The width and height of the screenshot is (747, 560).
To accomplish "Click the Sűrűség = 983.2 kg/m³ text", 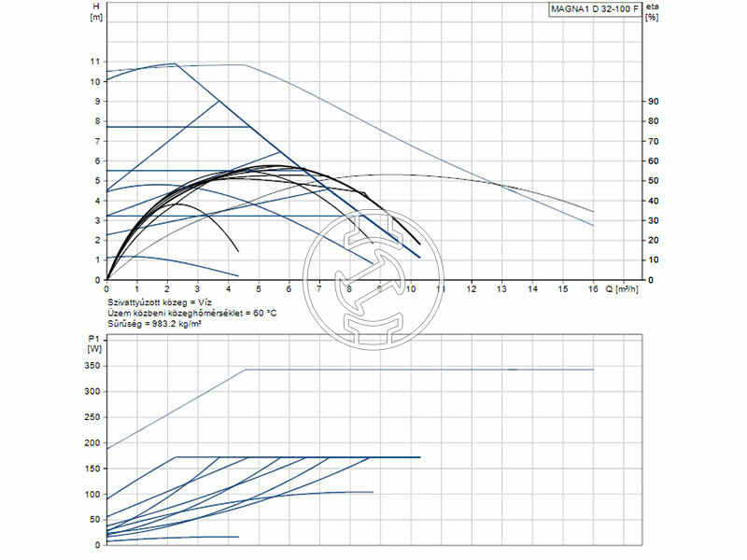I will tap(152, 324).
